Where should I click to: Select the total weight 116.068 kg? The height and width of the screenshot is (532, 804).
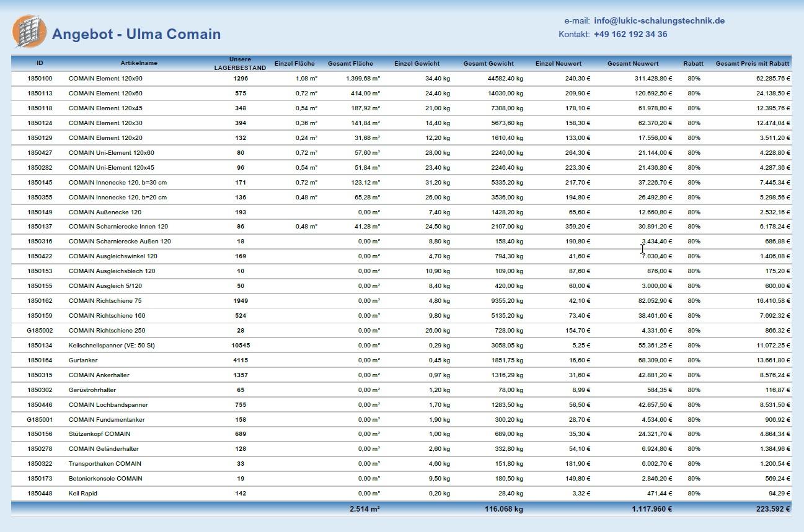tap(503, 509)
